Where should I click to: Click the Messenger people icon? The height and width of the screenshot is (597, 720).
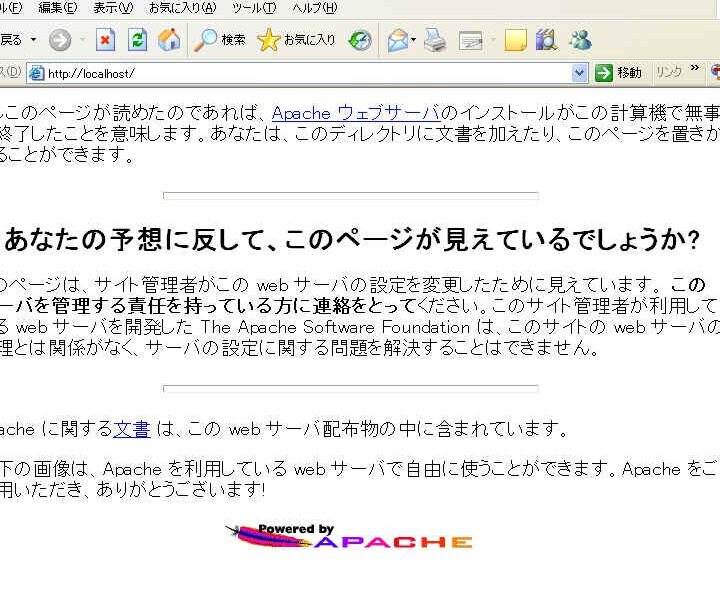coord(579,40)
